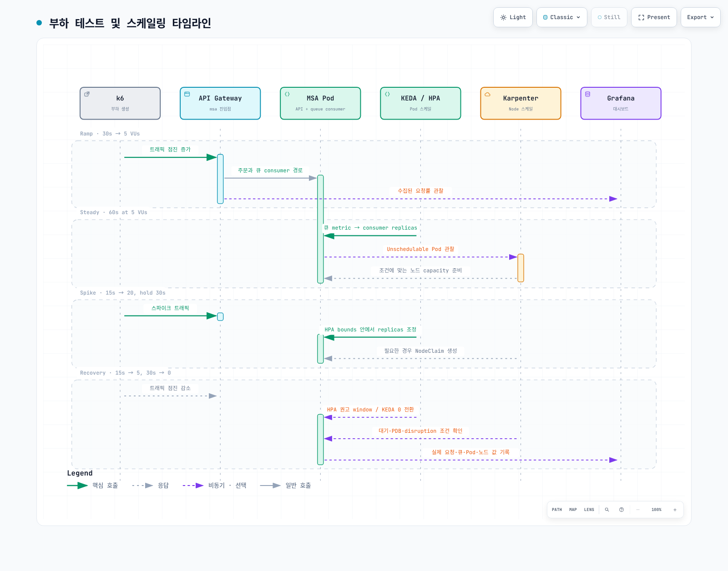
Task: Click the k6 node external link icon
Action: click(x=87, y=94)
